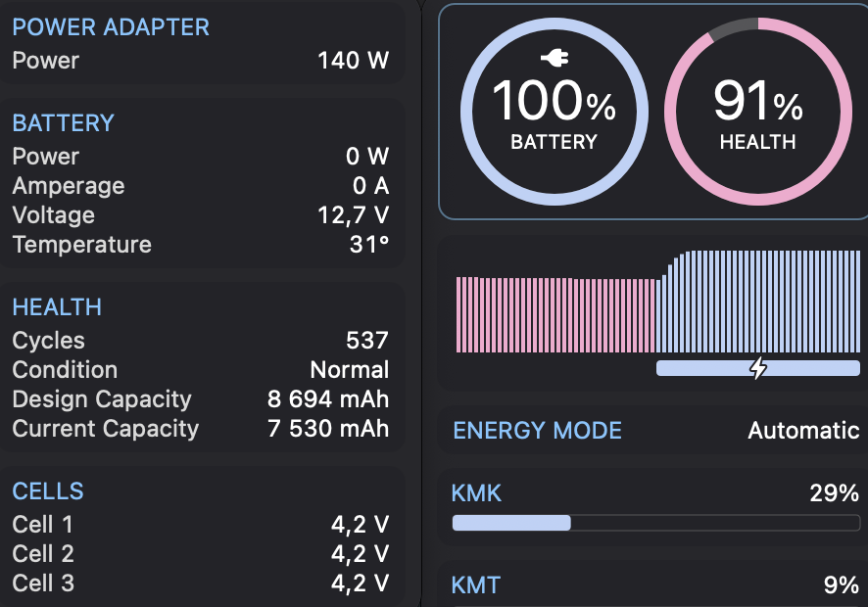Screen dimensions: 868x607
Task: Click the POWER ADAPTER section header
Action: coord(111,27)
